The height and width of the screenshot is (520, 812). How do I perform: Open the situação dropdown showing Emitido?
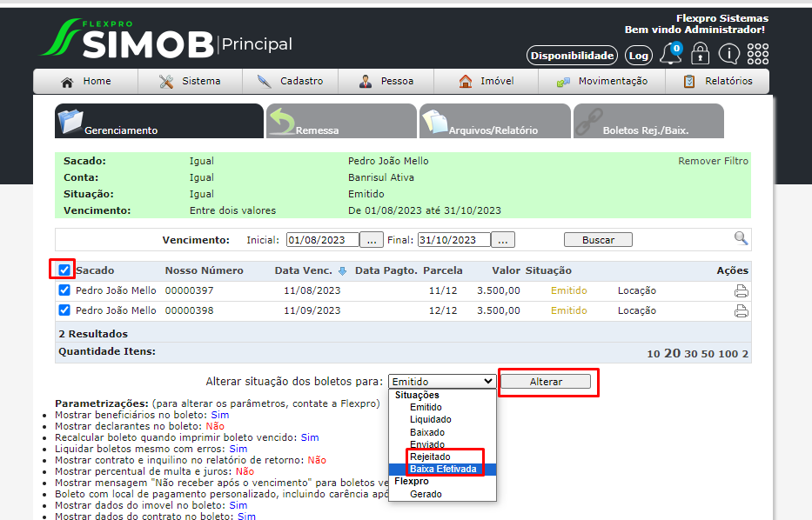pyautogui.click(x=442, y=382)
